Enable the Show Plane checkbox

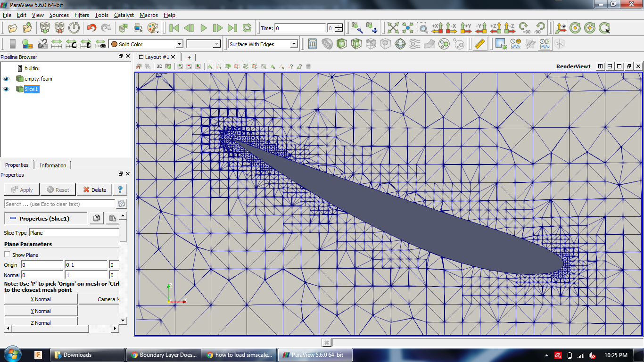tap(7, 255)
